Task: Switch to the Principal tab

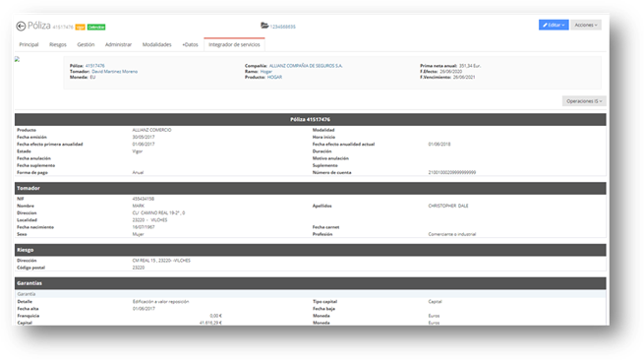Action: click(29, 44)
